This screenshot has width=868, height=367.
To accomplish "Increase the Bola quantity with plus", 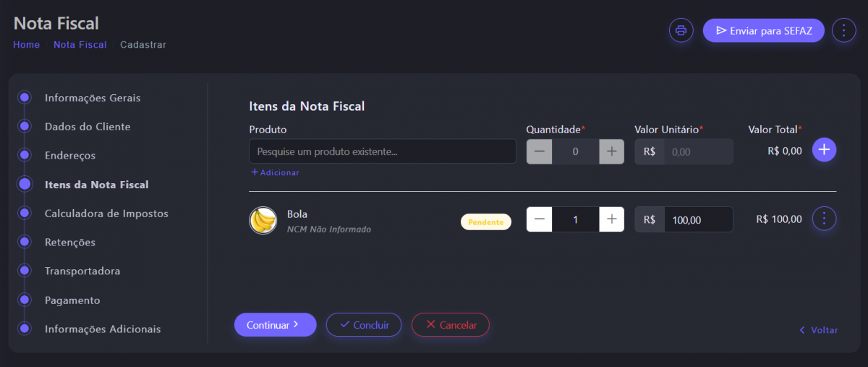I will click(611, 219).
